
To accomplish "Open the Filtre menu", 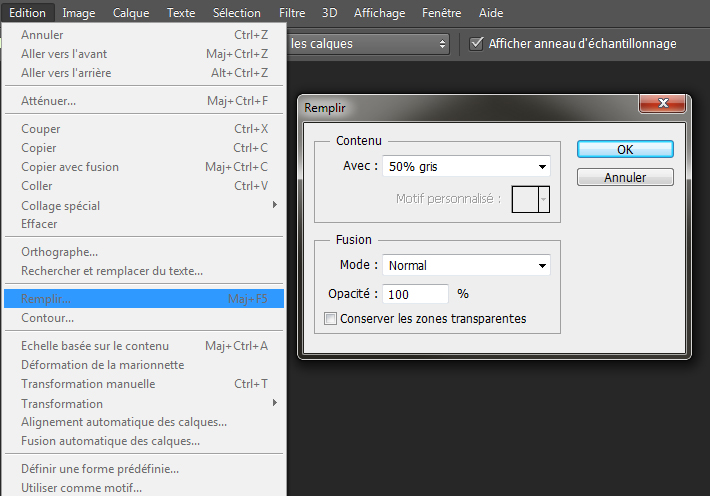I will pyautogui.click(x=292, y=13).
